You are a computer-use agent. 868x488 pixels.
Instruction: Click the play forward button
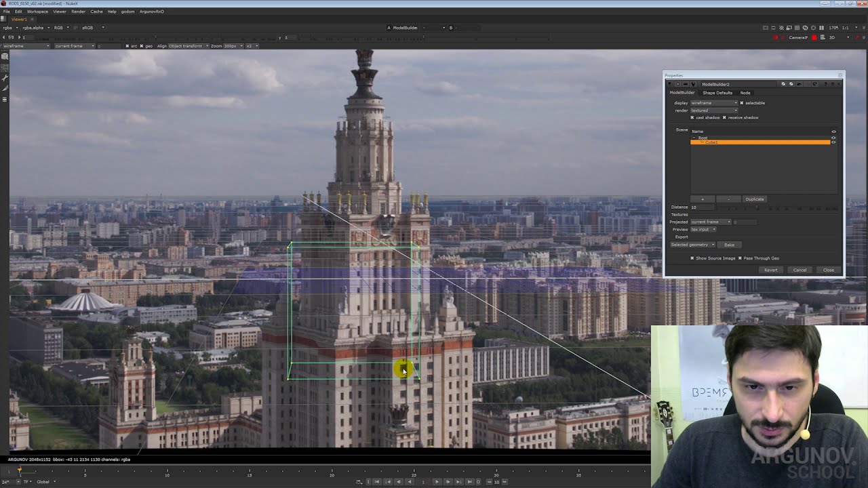click(x=437, y=482)
